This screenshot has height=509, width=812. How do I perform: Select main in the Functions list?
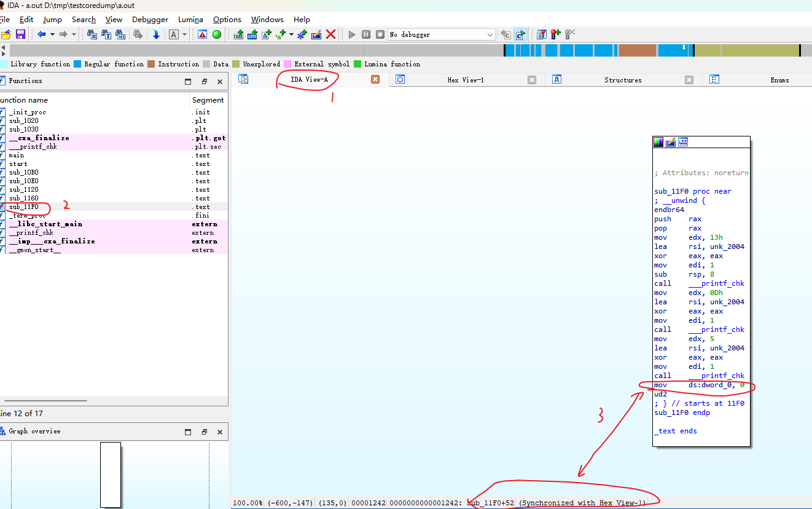(17, 155)
